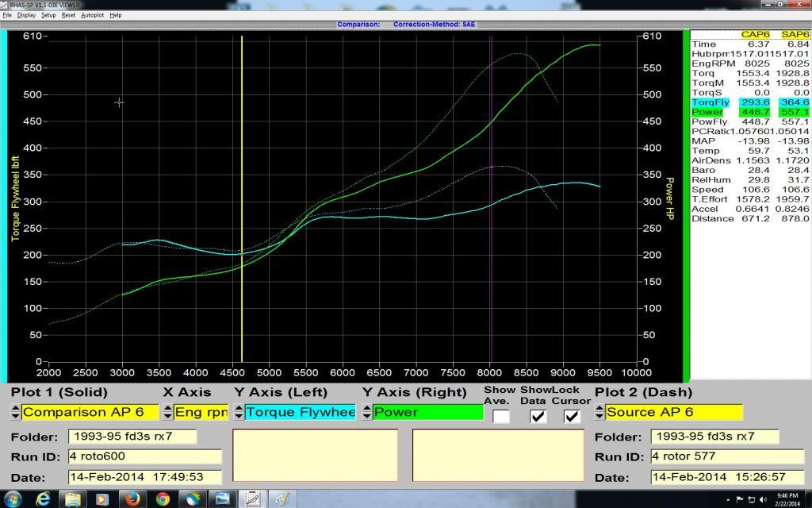Image resolution: width=812 pixels, height=508 pixels.
Task: Open the network tray icon
Action: coord(752,500)
